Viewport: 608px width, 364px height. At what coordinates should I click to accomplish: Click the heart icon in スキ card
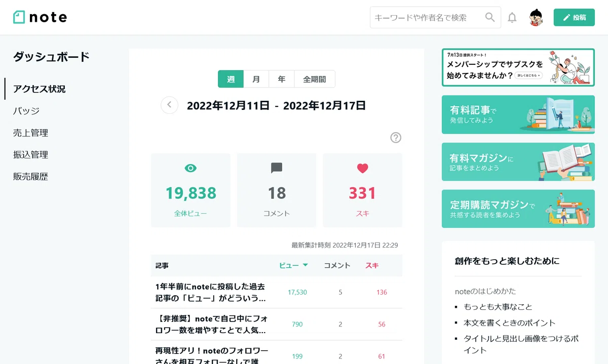tap(362, 168)
